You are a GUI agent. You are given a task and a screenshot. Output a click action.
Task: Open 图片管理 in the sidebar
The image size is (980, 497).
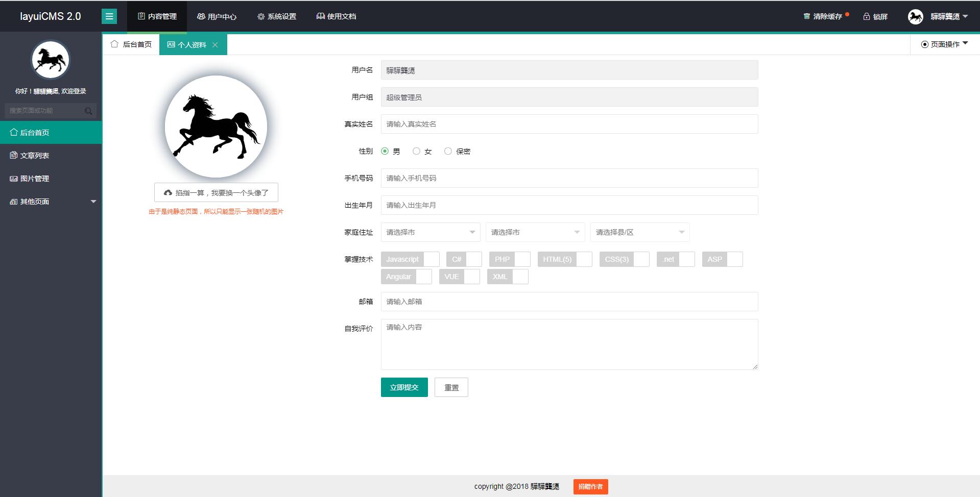click(x=35, y=179)
